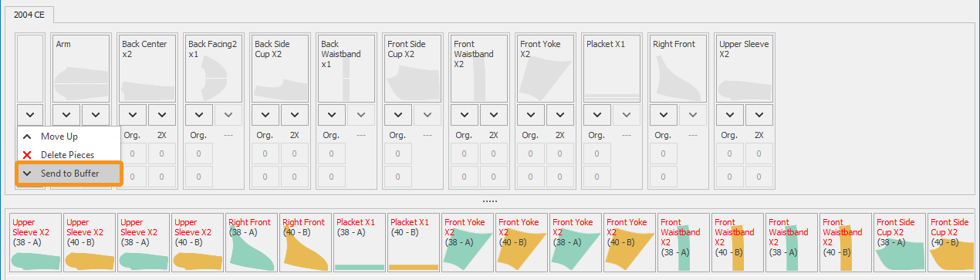The image size is (980, 280).
Task: Select orange Right Front (40 - B) buffer piece
Action: coord(305,241)
